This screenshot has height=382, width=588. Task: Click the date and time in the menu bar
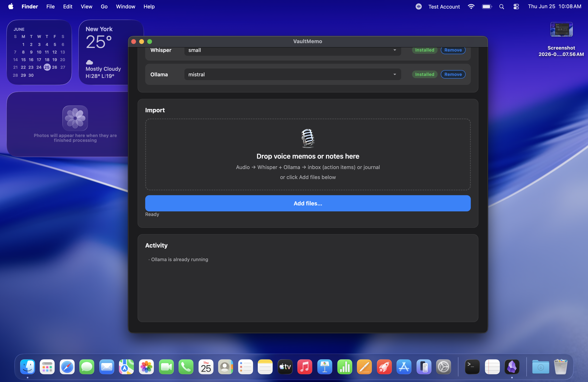[x=555, y=7]
